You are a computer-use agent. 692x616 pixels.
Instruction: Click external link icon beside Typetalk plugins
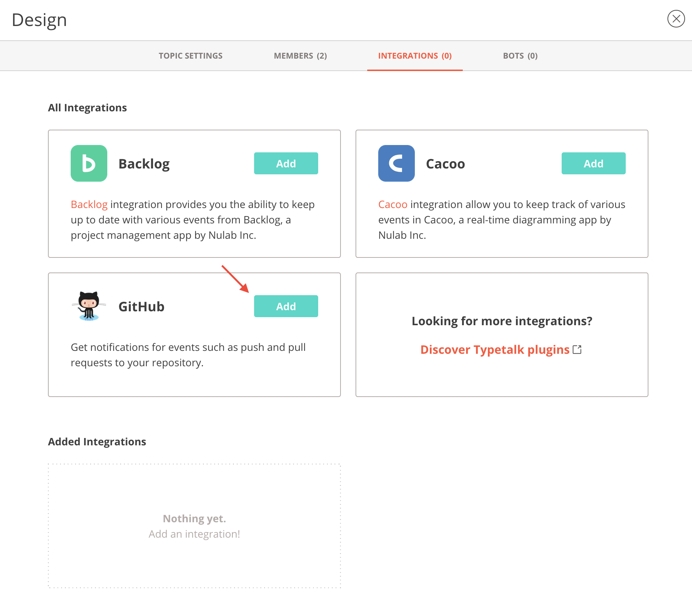tap(577, 350)
